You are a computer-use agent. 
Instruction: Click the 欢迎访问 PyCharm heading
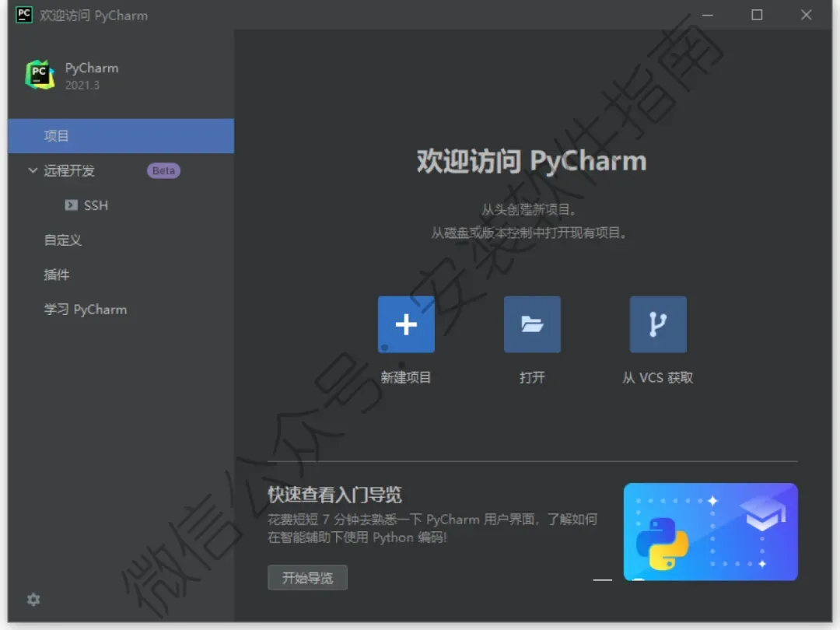pyautogui.click(x=532, y=161)
